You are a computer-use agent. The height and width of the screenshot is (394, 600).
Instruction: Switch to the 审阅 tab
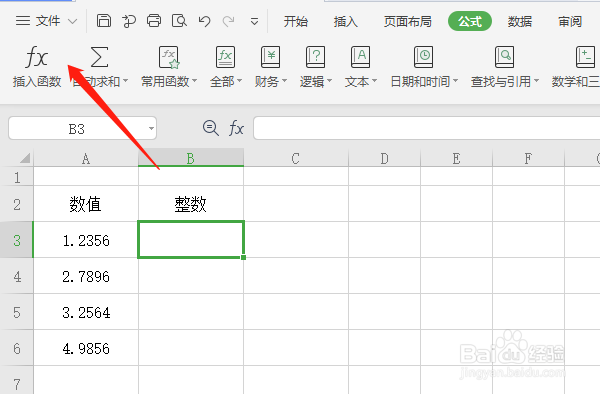point(570,21)
